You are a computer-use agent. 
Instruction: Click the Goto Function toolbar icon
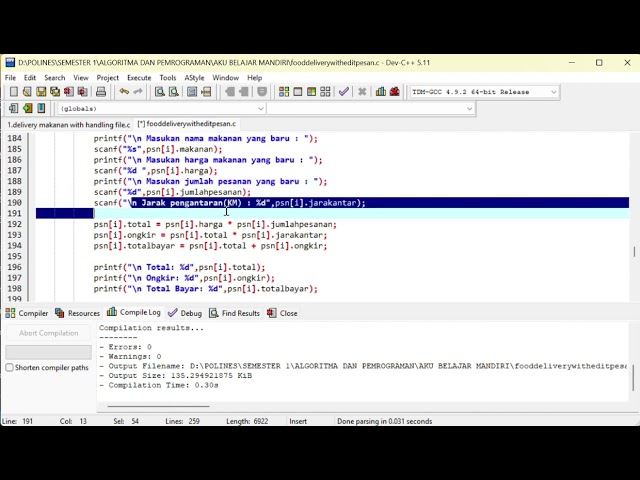[x=192, y=92]
